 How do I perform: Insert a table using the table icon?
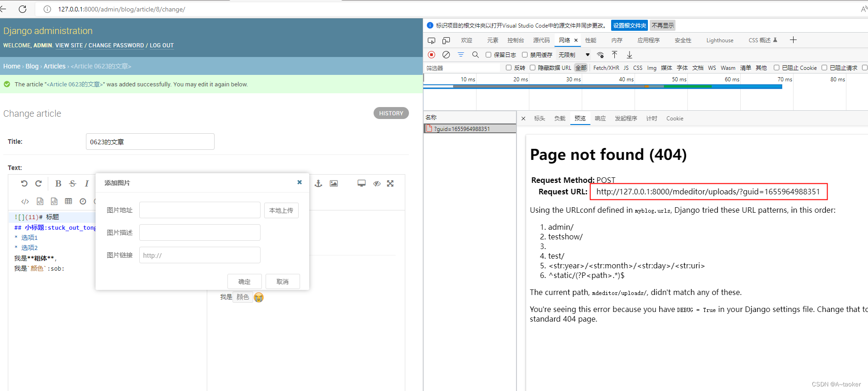pos(68,201)
